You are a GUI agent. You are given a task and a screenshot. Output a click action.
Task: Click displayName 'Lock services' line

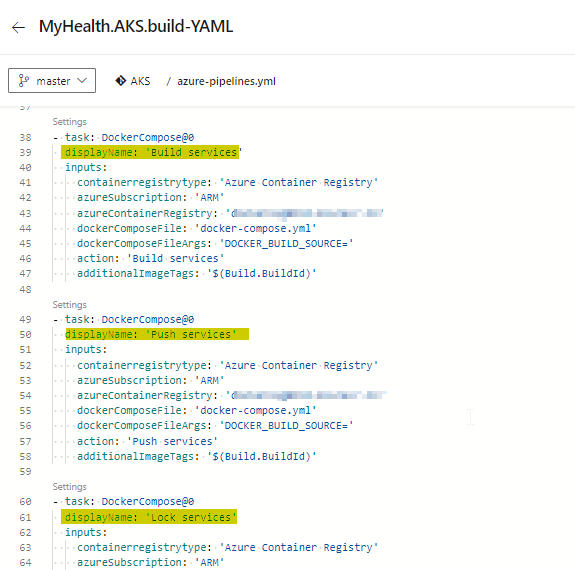151,517
